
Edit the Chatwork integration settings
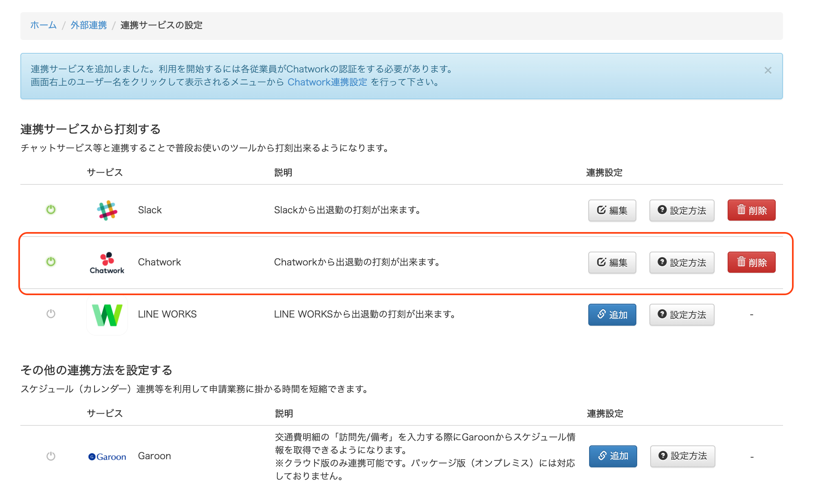(612, 263)
